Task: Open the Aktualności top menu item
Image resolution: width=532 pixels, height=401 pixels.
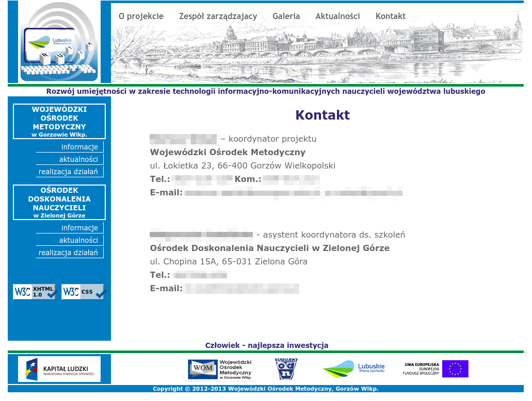Action: [x=337, y=16]
